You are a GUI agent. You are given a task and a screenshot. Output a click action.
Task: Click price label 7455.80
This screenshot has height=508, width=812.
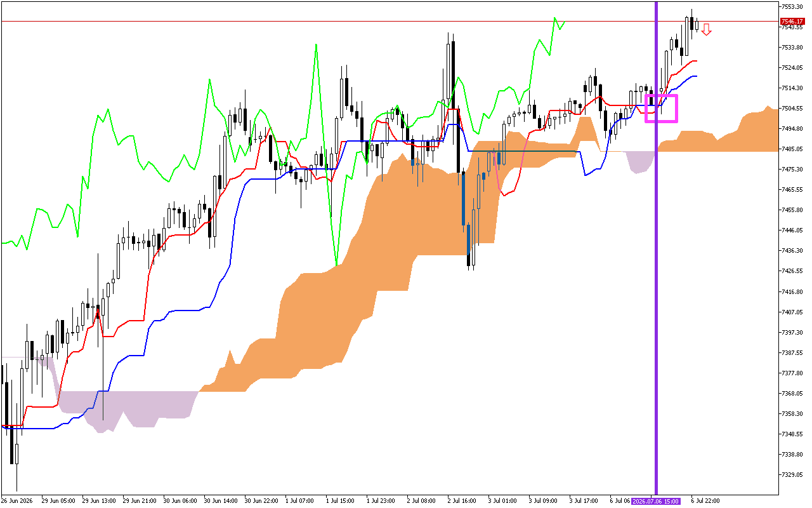(793, 210)
